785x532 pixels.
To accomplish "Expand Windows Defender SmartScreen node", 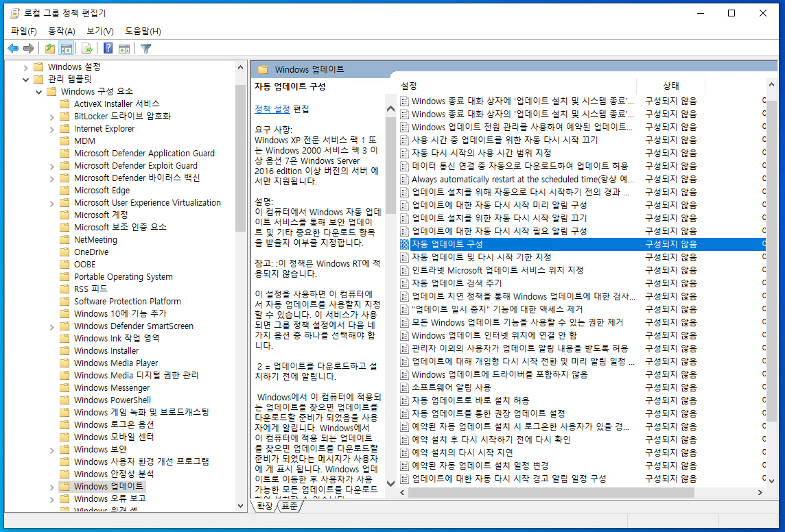I will tap(51, 326).
